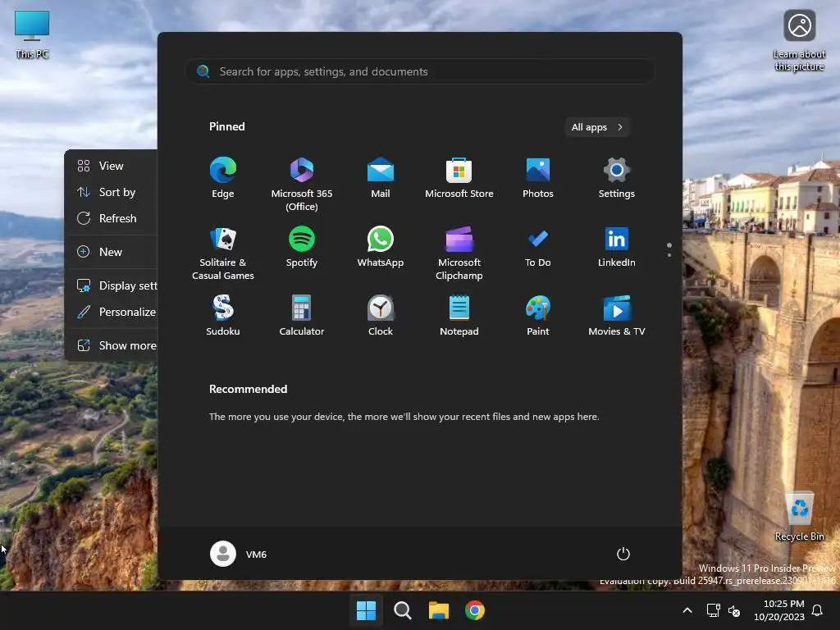Launch WhatsApp
Screen dimensions: 840x630
pos(381,247)
